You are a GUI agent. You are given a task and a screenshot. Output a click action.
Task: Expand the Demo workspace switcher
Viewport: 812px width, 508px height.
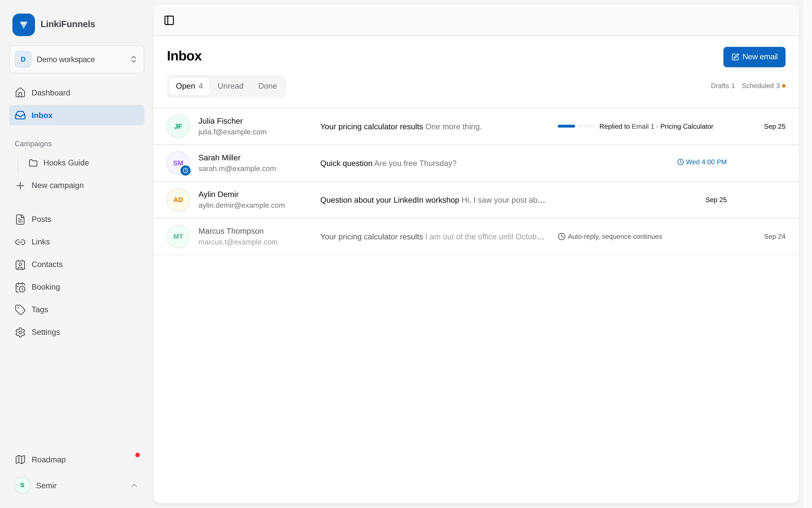point(76,60)
